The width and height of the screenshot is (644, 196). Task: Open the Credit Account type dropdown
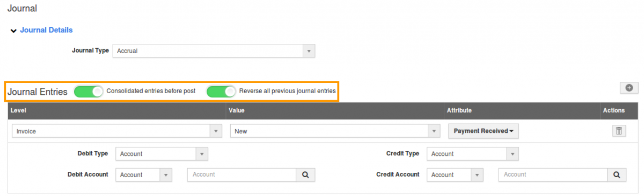click(455, 175)
